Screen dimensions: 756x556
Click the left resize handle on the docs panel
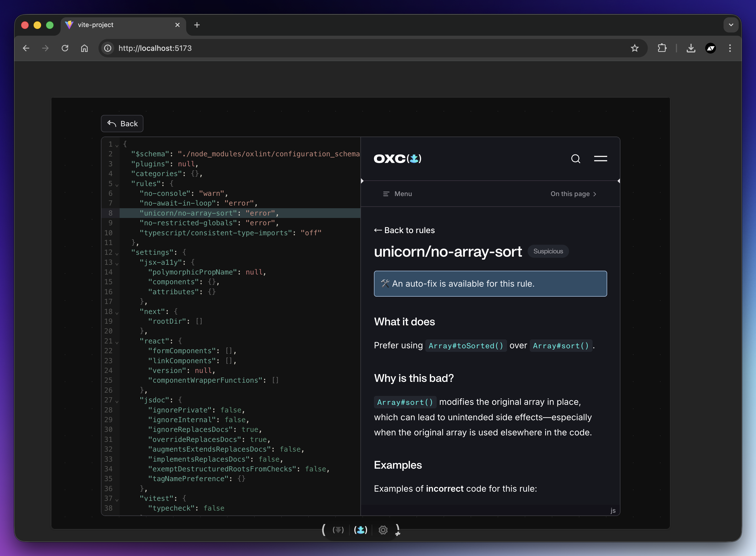pyautogui.click(x=362, y=181)
